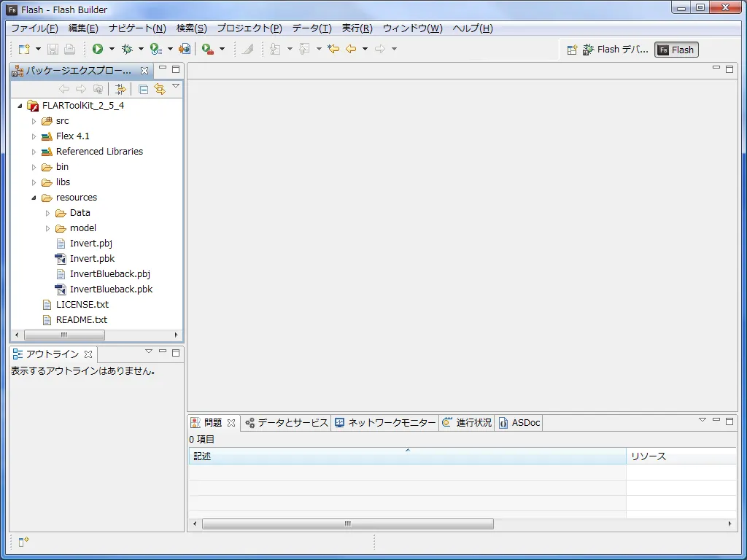
Task: Click the Previous Annotation icon
Action: tap(304, 49)
